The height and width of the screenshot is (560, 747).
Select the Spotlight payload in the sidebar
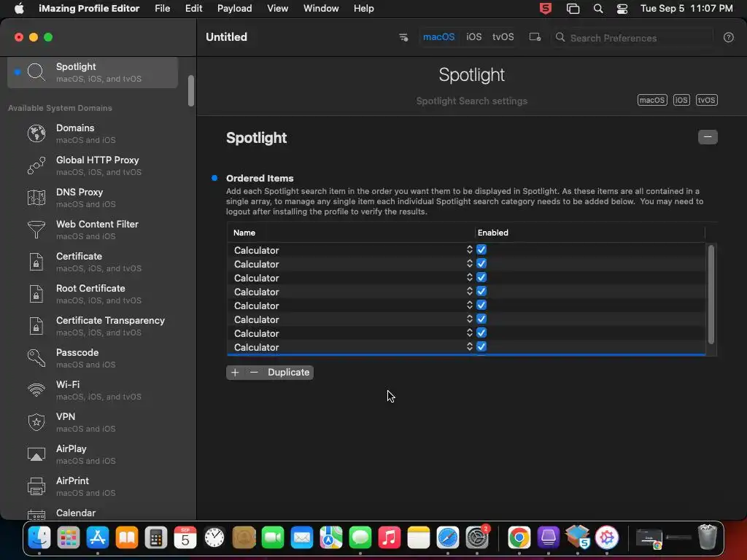tap(93, 72)
